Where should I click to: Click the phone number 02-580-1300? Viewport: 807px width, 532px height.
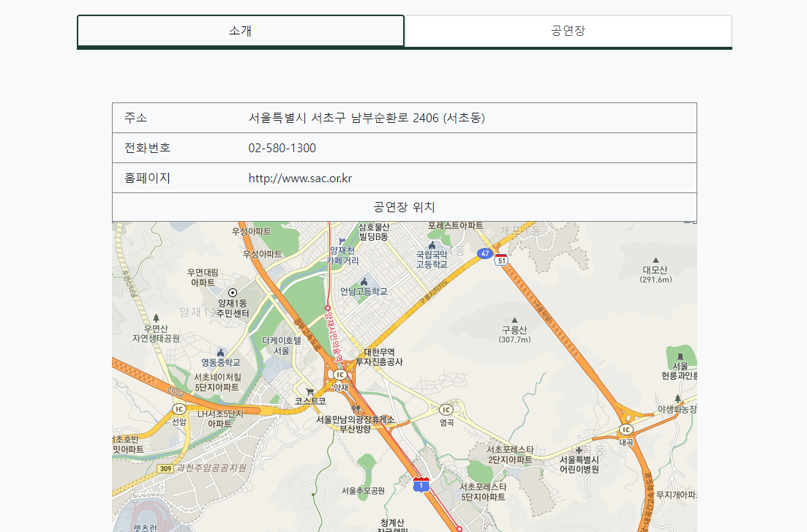[x=282, y=149]
